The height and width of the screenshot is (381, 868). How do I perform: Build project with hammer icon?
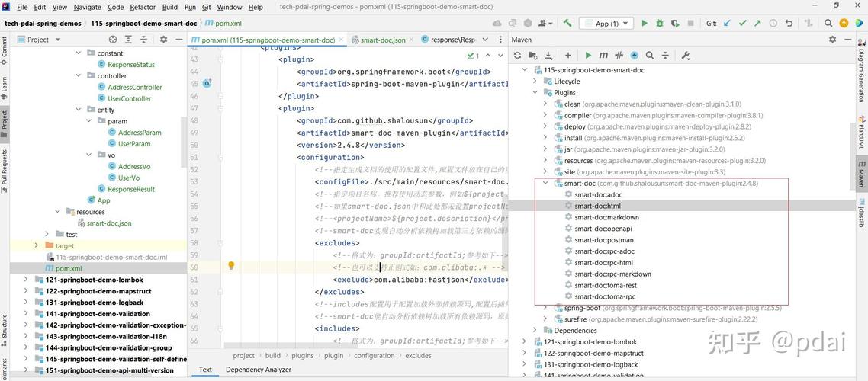tap(567, 23)
